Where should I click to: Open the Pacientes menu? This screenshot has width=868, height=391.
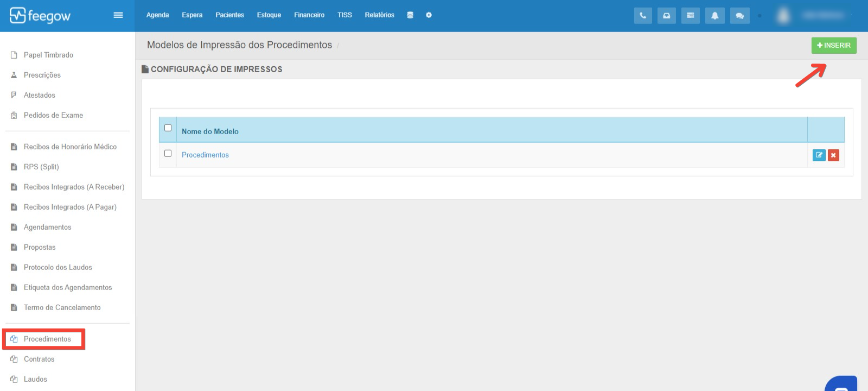click(x=229, y=15)
